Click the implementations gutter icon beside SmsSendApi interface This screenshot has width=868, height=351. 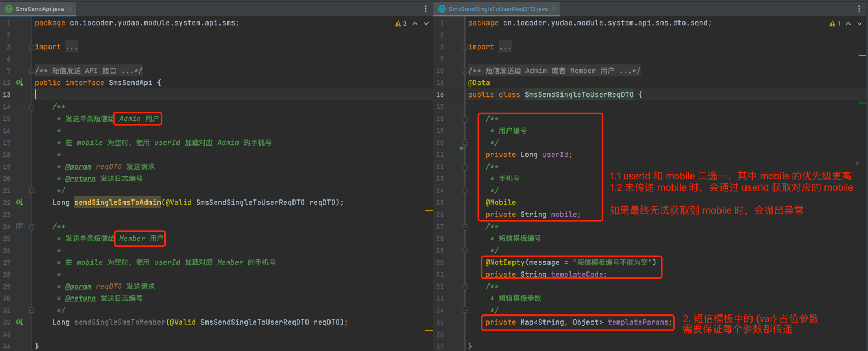pyautogui.click(x=20, y=83)
